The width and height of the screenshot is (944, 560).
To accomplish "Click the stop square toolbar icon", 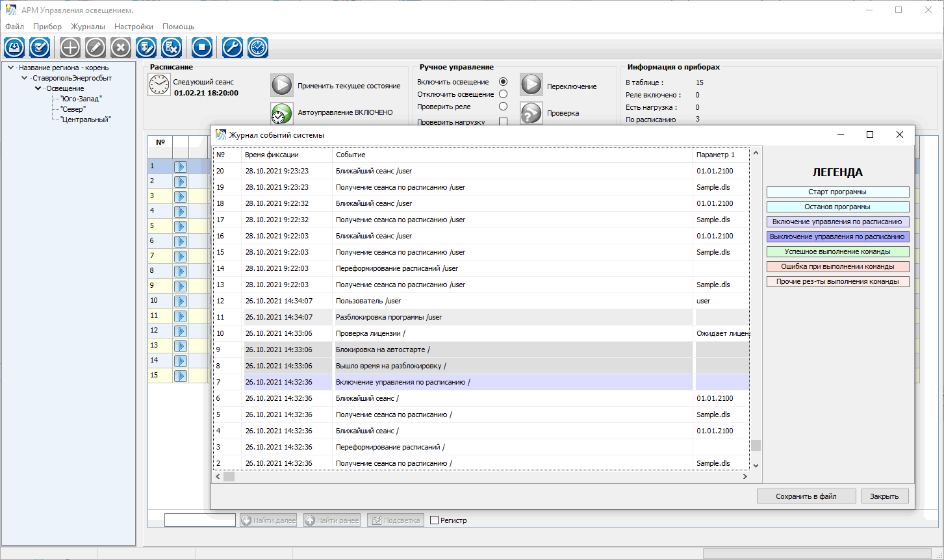I will [202, 47].
